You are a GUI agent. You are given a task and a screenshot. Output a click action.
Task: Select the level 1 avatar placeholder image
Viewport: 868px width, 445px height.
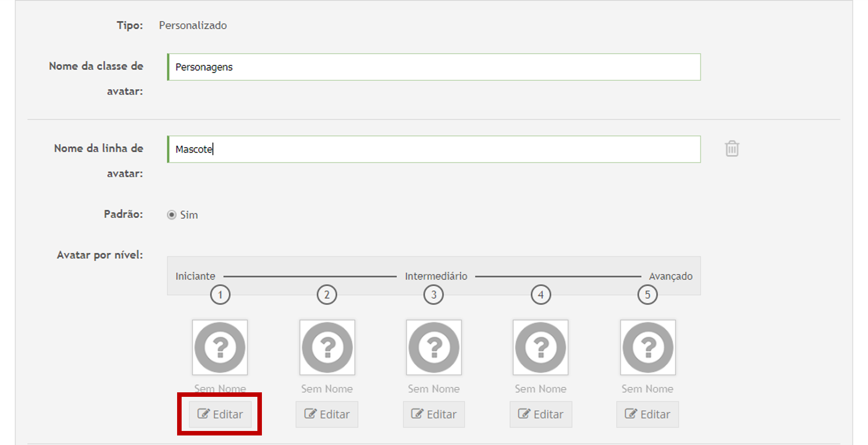point(220,347)
